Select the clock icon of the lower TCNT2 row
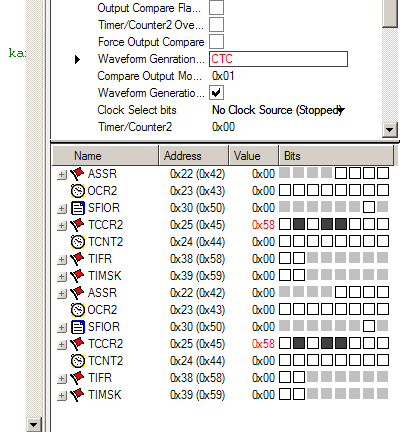Image resolution: width=400 pixels, height=432 pixels. click(78, 361)
